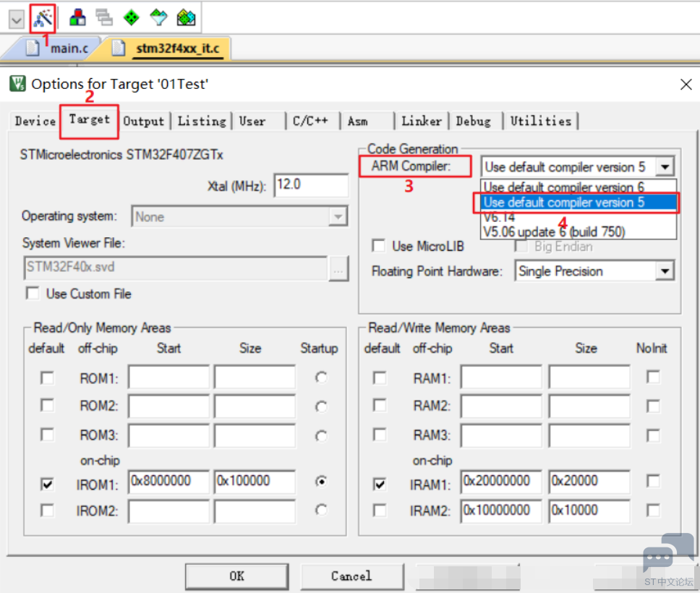Open the Pack Installer icon
This screenshot has height=593, width=700.
[x=186, y=17]
